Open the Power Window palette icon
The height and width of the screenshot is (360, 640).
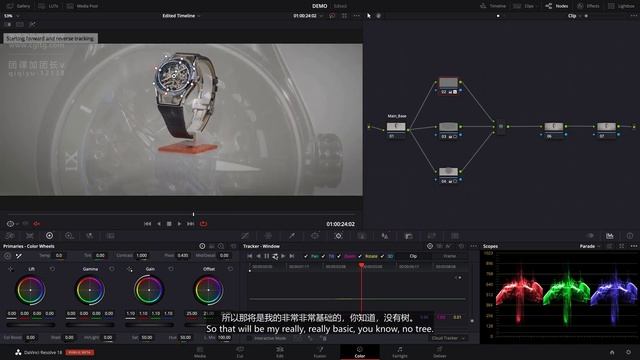315,236
